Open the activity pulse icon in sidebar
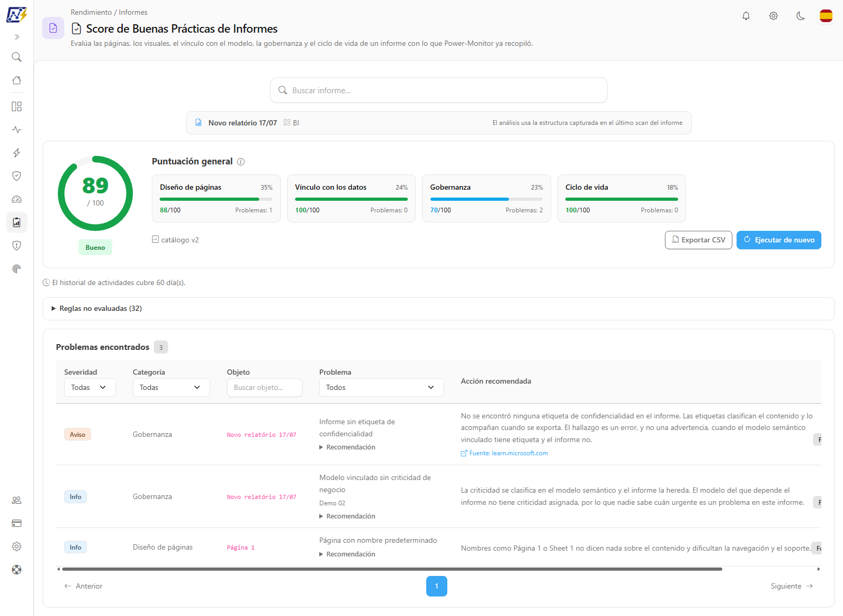The height and width of the screenshot is (616, 843). coord(17,130)
